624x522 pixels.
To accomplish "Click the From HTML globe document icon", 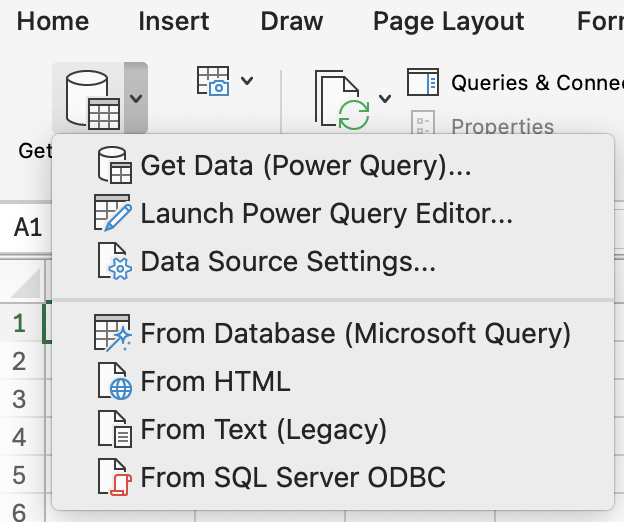I will click(x=115, y=381).
